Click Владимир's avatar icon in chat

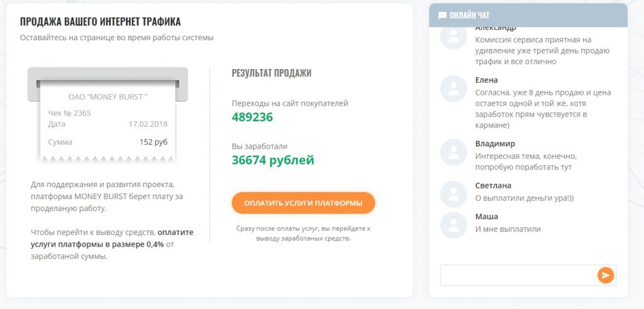click(x=453, y=153)
